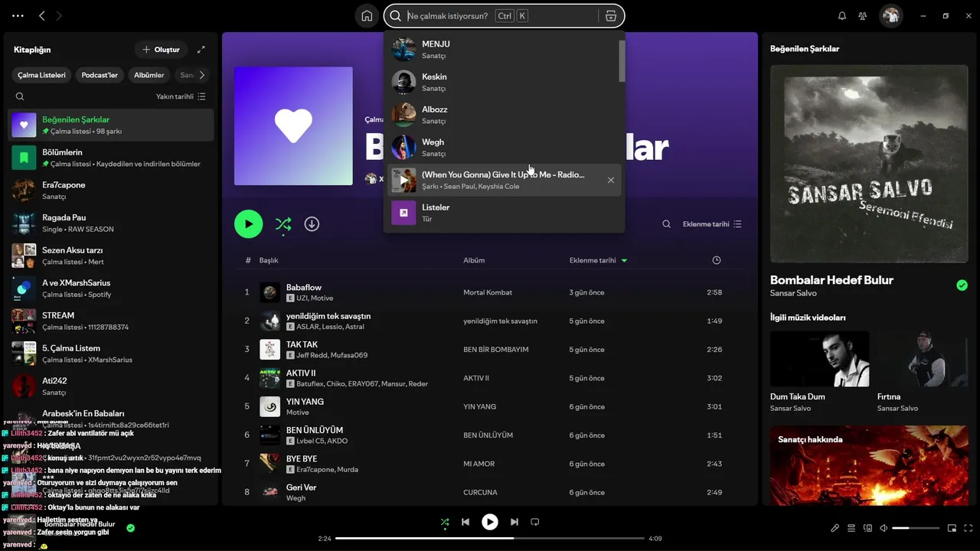Screen dimensions: 980x551
Task: Expand library with the expand arrows icon
Action: pos(201,50)
